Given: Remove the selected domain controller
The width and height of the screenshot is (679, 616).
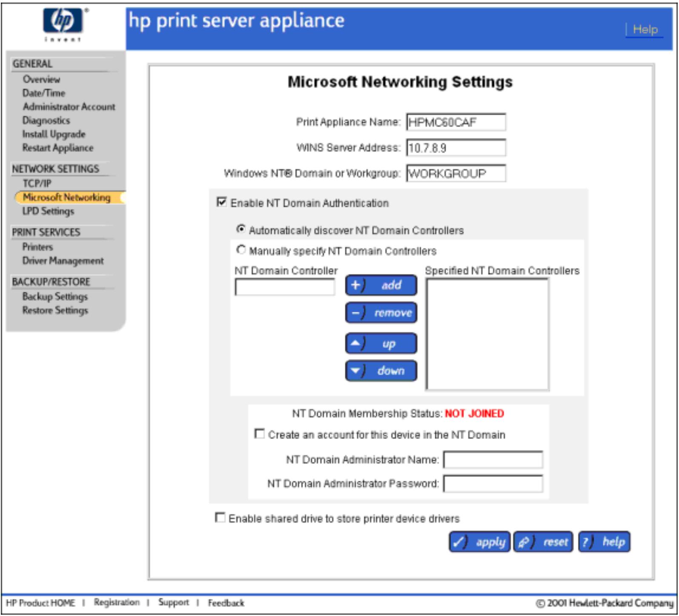Looking at the screenshot, I should click(381, 313).
